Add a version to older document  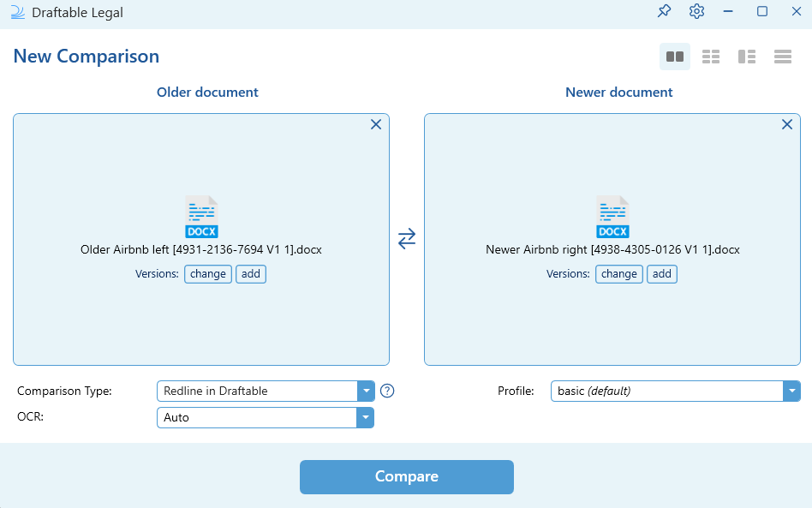[x=251, y=274]
